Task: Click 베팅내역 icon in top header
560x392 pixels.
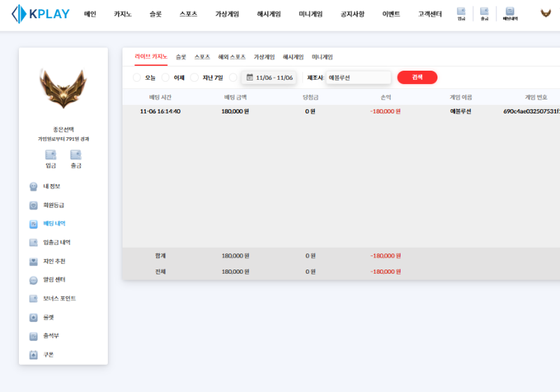Action: click(x=510, y=13)
